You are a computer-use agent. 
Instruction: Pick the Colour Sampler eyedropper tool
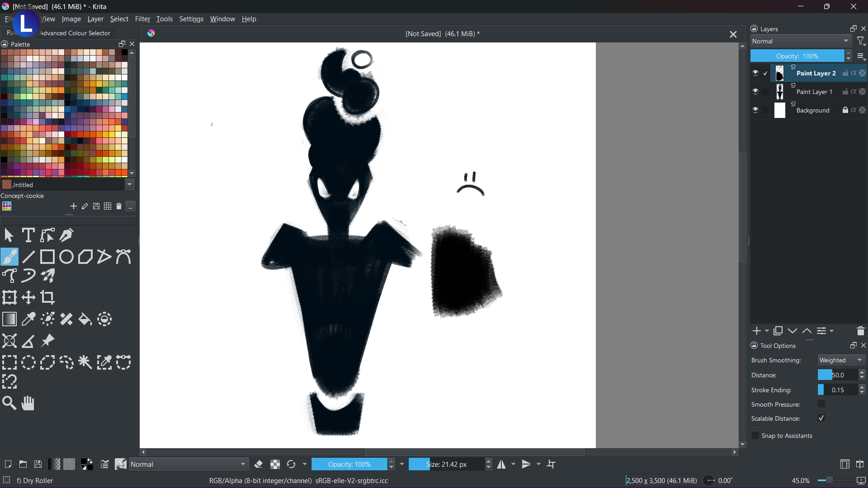coord(28,319)
